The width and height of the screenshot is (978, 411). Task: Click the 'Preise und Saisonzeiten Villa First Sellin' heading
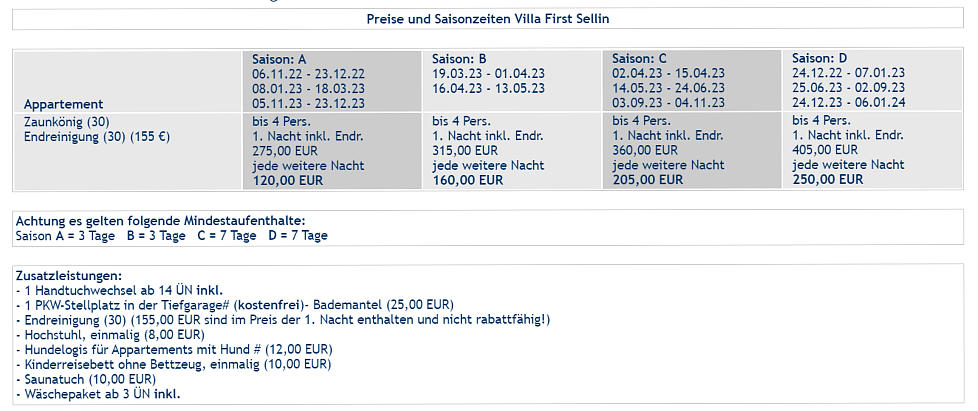[x=488, y=19]
